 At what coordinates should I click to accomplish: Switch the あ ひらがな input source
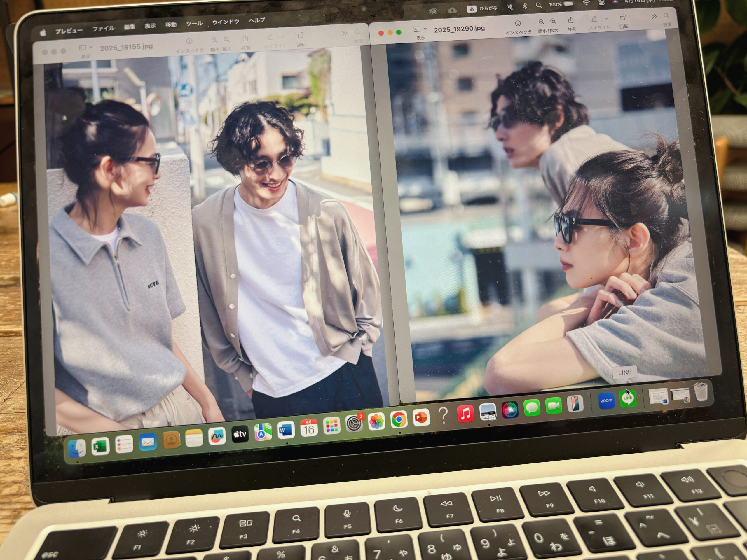click(482, 8)
